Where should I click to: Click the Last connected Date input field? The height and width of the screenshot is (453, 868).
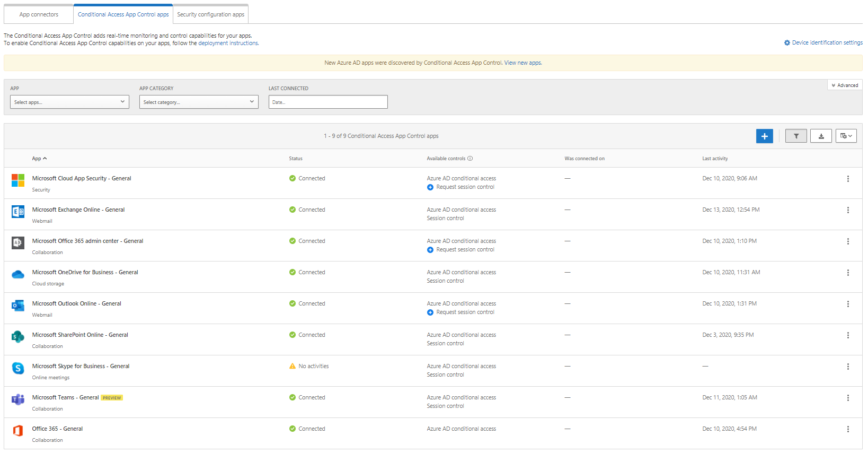click(x=328, y=102)
